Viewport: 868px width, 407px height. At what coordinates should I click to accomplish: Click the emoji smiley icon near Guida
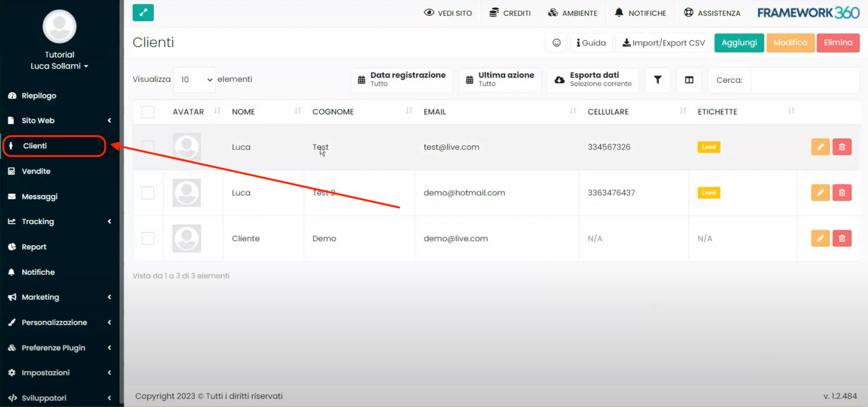coord(556,43)
